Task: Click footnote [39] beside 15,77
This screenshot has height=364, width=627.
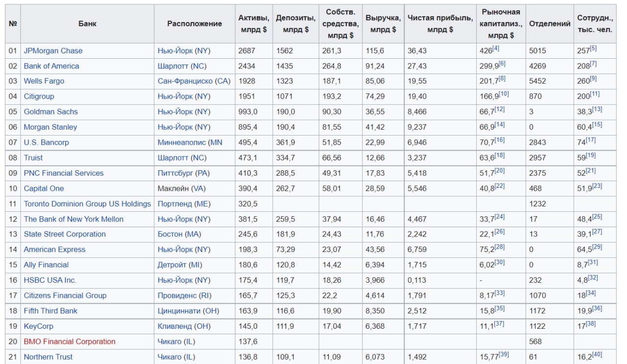Action: tap(504, 355)
